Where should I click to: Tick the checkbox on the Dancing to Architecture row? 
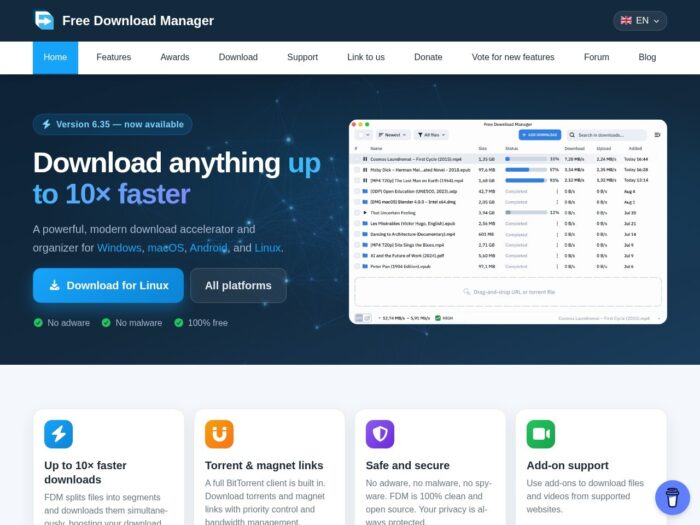click(x=357, y=234)
